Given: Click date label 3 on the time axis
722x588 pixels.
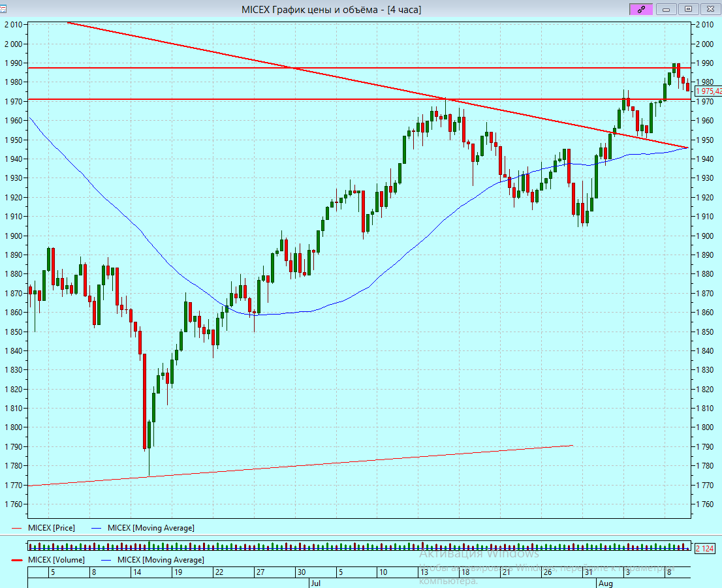Looking at the screenshot, I should pyautogui.click(x=627, y=572).
